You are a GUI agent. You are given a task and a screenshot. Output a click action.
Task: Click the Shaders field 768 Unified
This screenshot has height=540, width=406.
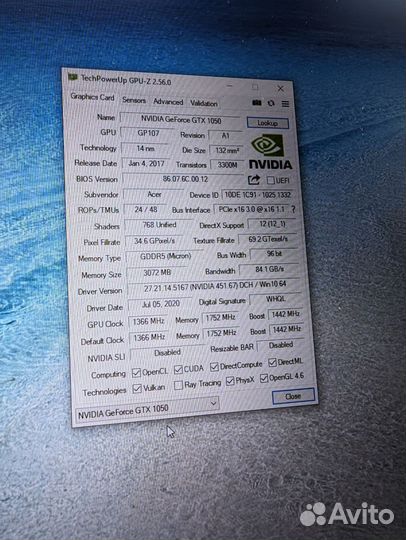tap(159, 225)
